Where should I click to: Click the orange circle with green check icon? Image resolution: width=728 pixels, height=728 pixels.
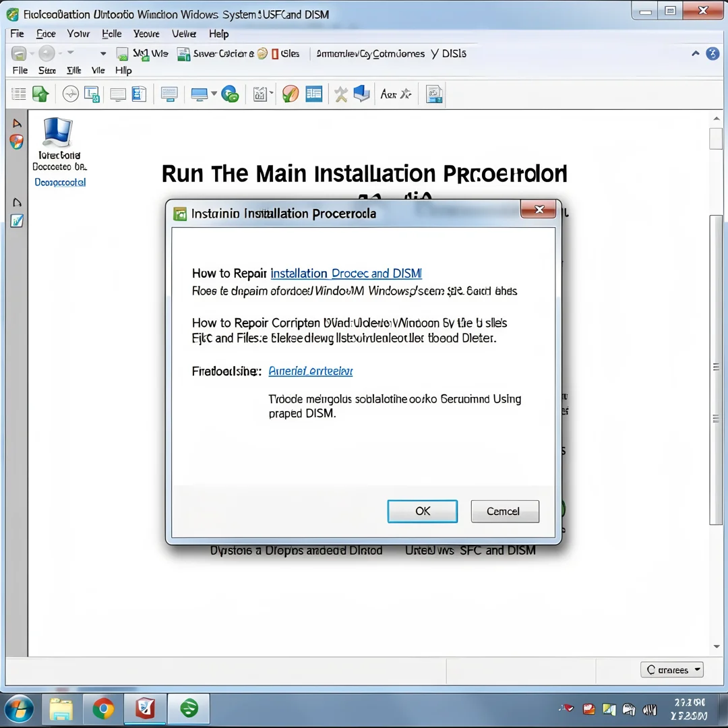click(290, 94)
